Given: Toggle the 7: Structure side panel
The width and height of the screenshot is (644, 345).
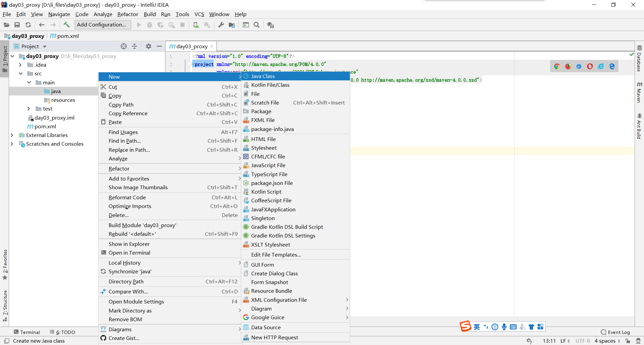Looking at the screenshot, I should 5,305.
